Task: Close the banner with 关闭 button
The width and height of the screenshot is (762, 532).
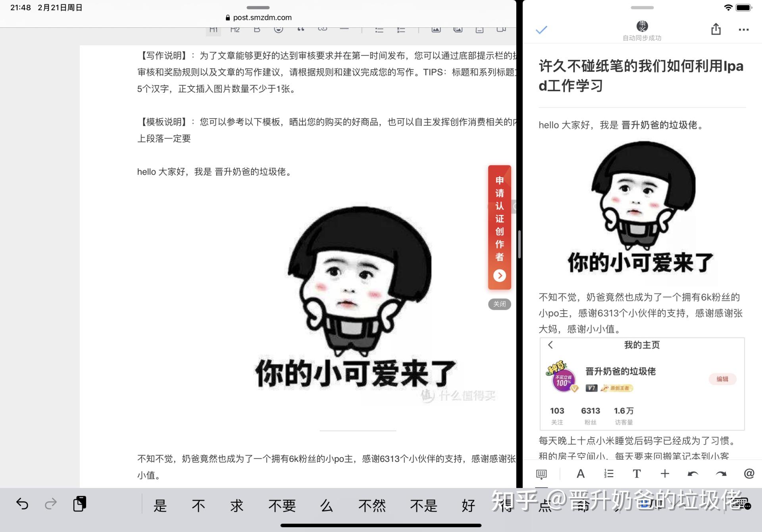Action: pos(499,304)
